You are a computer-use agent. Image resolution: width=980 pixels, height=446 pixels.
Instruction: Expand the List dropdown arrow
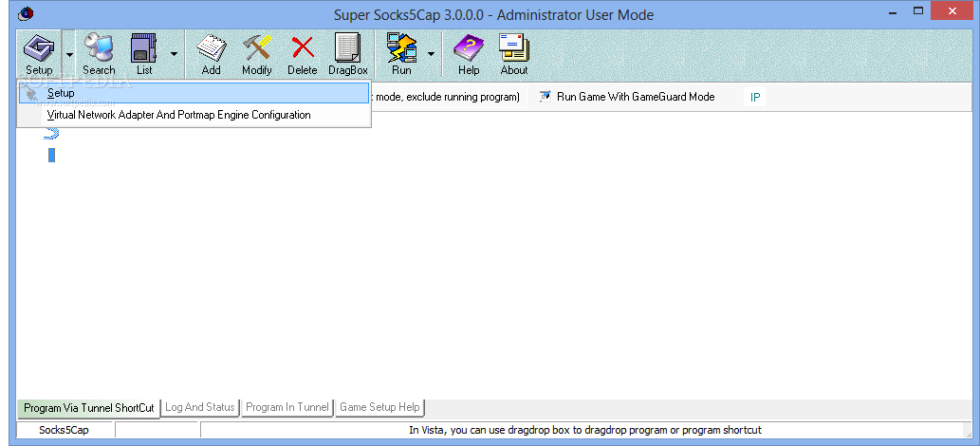[x=173, y=54]
